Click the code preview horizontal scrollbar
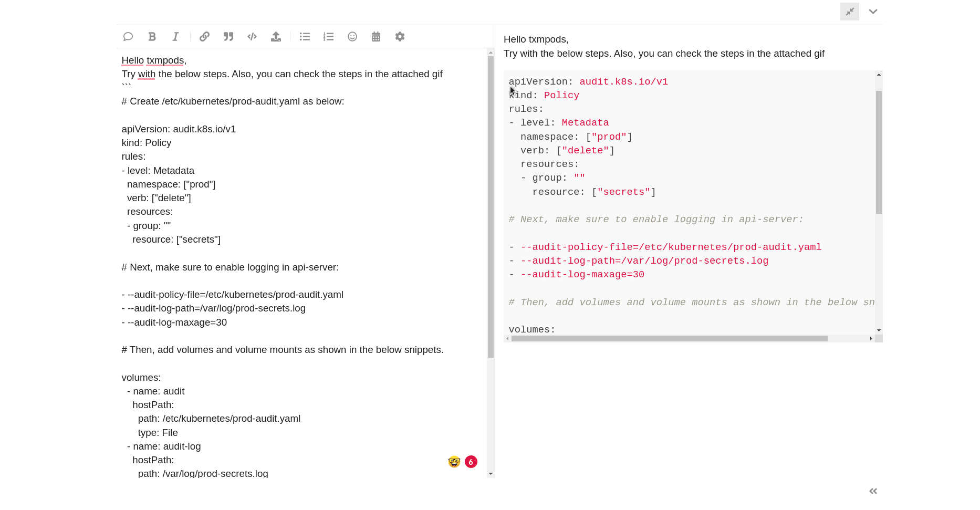Screen dimensions: 980x510 coord(669,339)
